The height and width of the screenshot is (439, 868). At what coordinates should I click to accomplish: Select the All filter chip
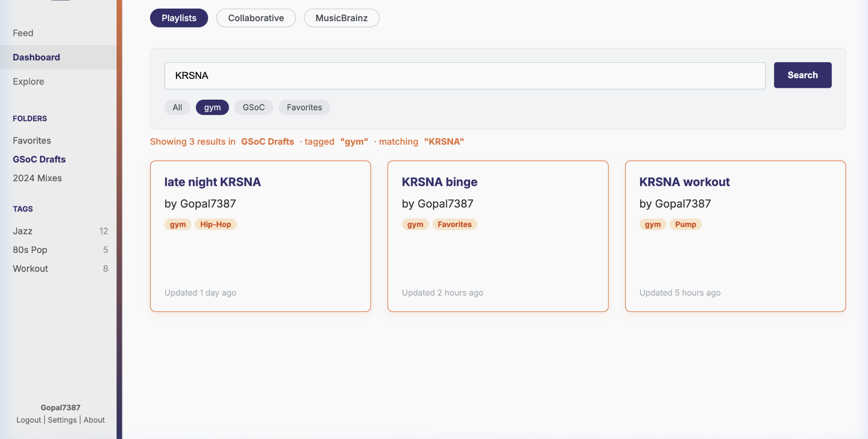pyautogui.click(x=177, y=107)
